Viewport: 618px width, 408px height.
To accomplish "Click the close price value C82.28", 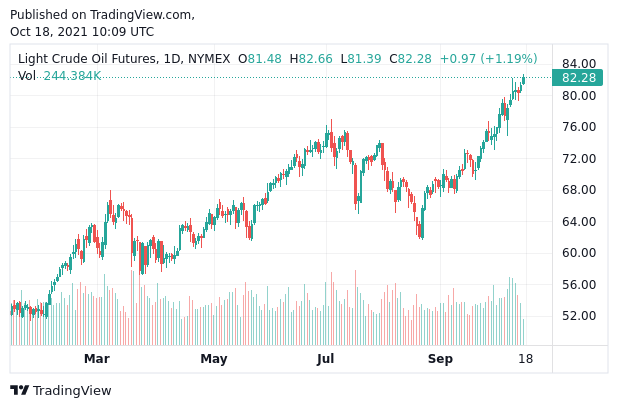I will [410, 59].
